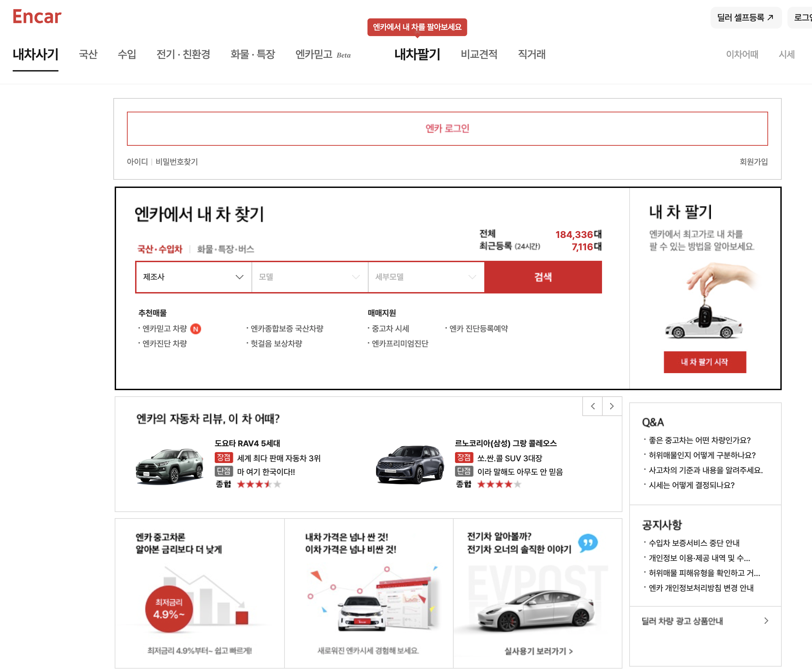
Task: Open the 회원가입 link
Action: click(x=753, y=162)
